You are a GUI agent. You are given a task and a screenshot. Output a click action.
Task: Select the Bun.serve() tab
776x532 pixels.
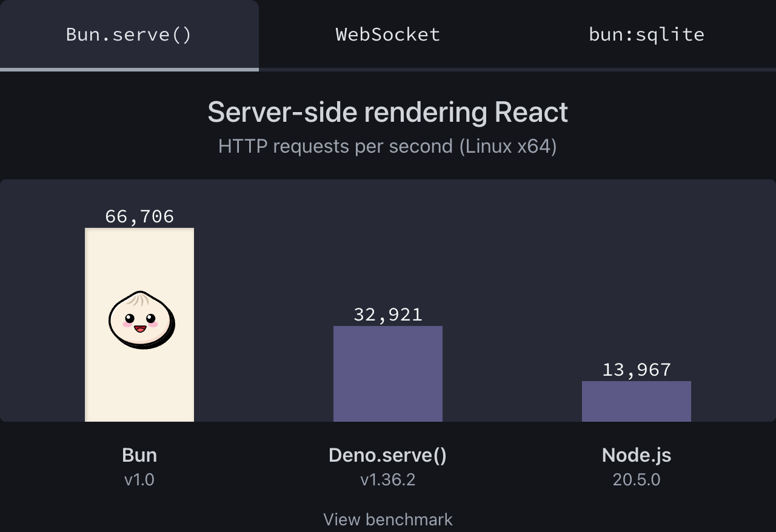129,35
